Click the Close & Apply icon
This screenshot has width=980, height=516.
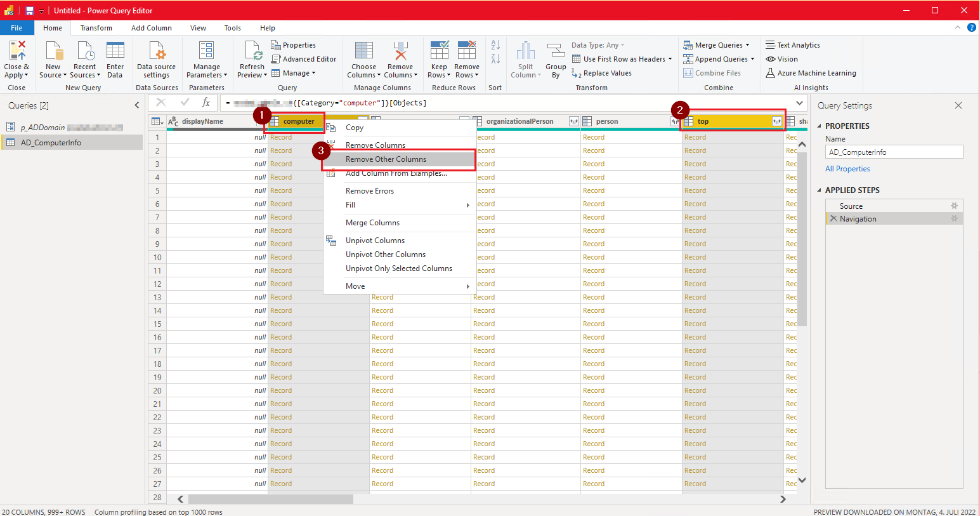17,50
